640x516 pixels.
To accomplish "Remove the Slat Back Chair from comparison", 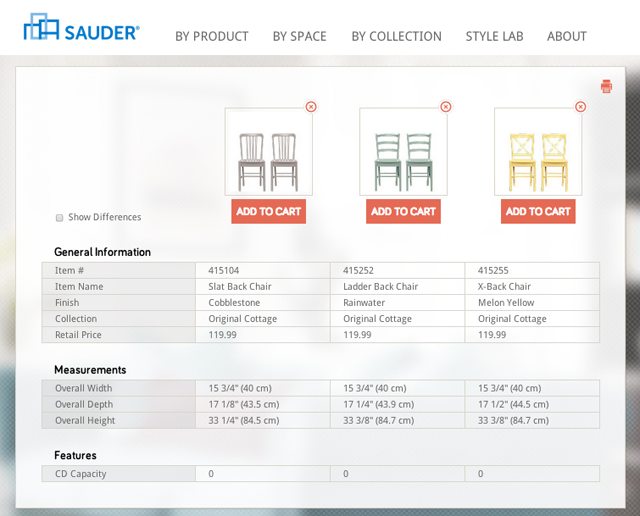I will coord(311,107).
